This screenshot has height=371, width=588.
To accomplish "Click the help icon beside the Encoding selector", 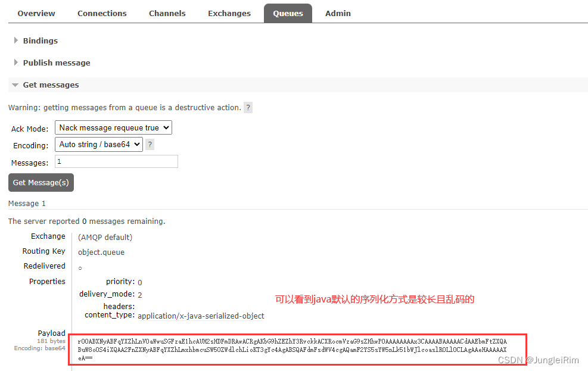I will (x=150, y=144).
